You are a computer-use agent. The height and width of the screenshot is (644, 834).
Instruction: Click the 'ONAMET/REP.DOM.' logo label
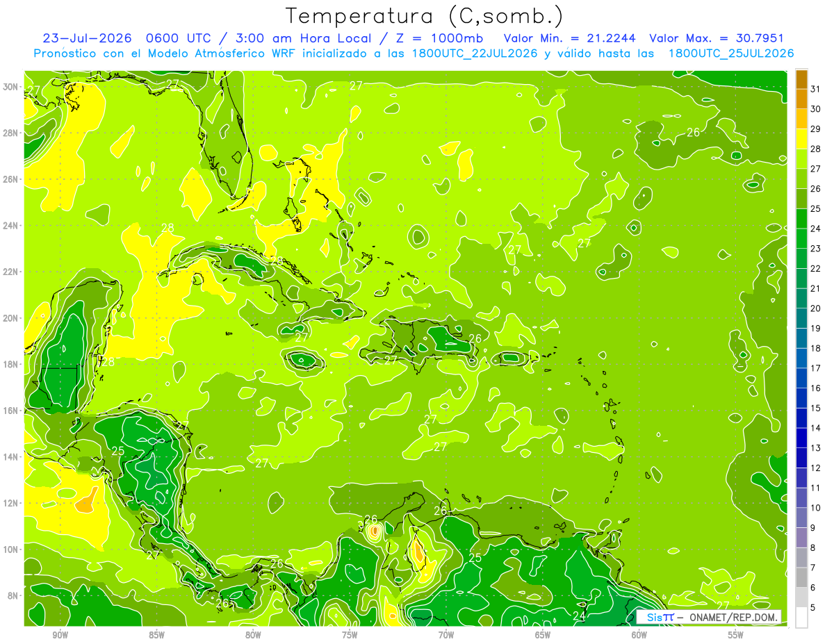tap(733, 617)
